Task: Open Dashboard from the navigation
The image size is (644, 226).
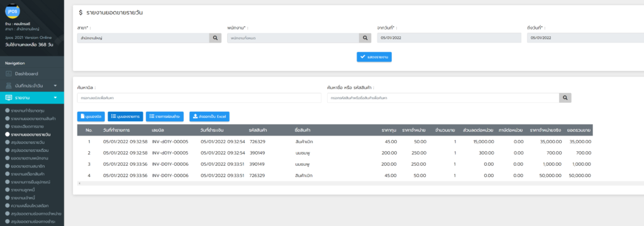Action: click(26, 74)
